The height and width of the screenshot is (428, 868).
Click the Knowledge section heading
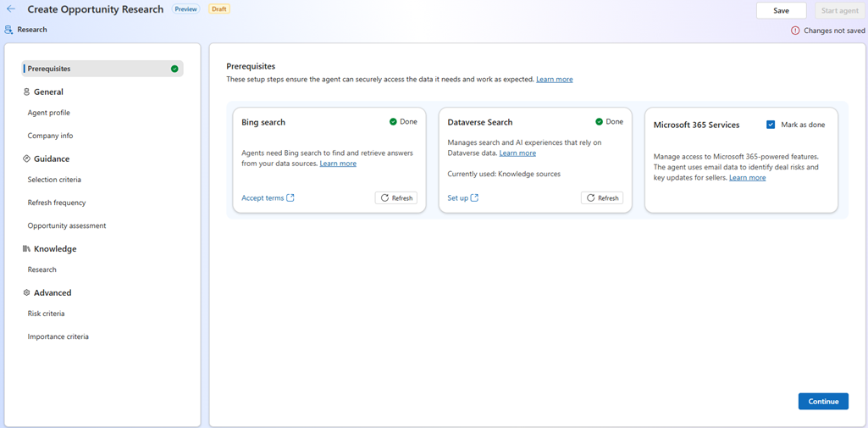pyautogui.click(x=55, y=249)
